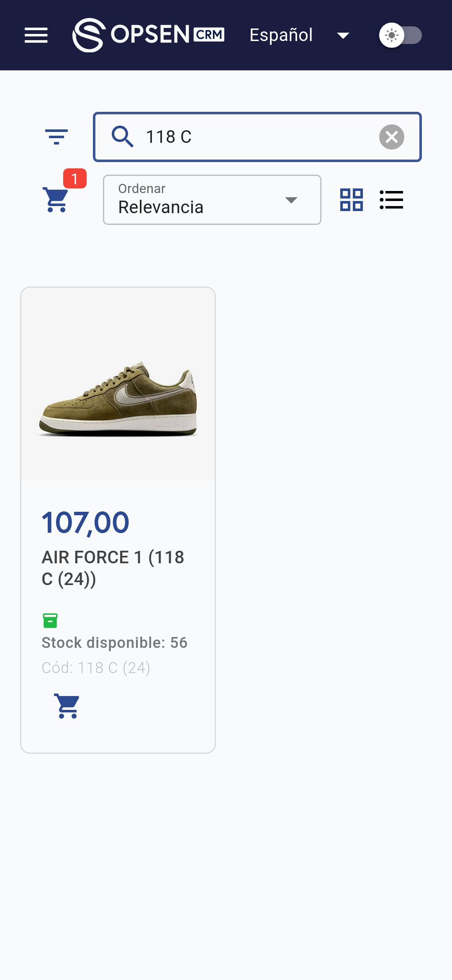
Task: Expand the language dropdown arrow
Action: tap(343, 36)
